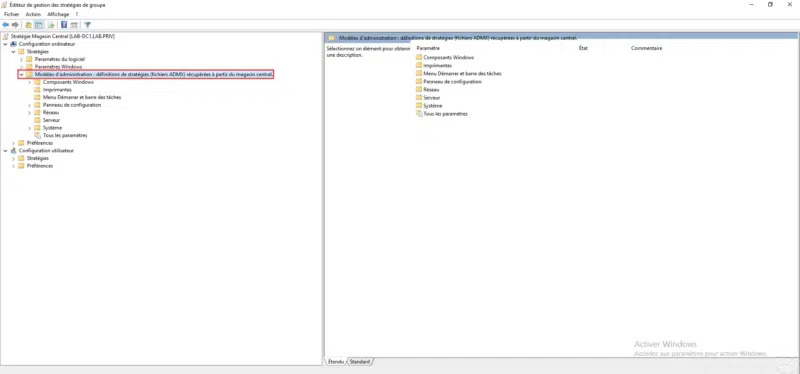Viewport: 800px width, 374px height.
Task: Open the Fichier menu
Action: 11,14
